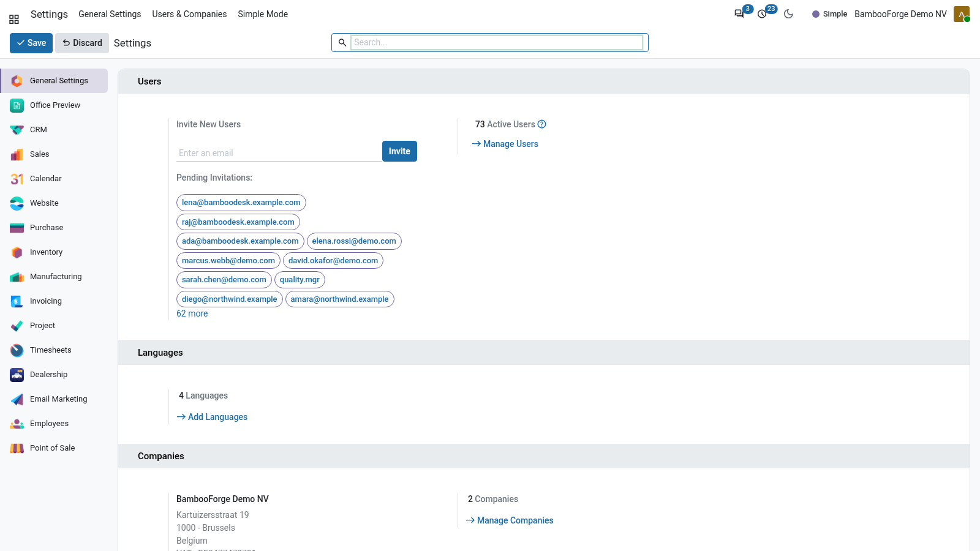Open the Timesheets settings section
The height and width of the screenshot is (551, 980).
(54, 350)
